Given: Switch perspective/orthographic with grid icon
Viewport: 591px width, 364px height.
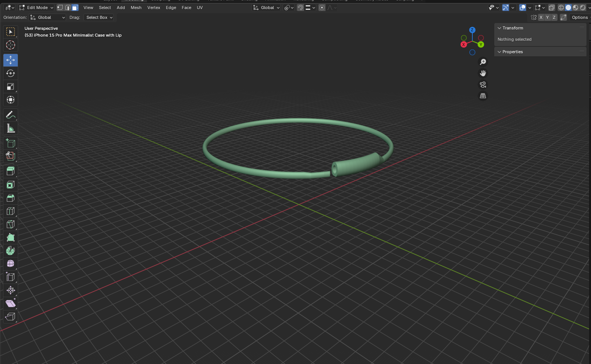Looking at the screenshot, I should [x=483, y=96].
